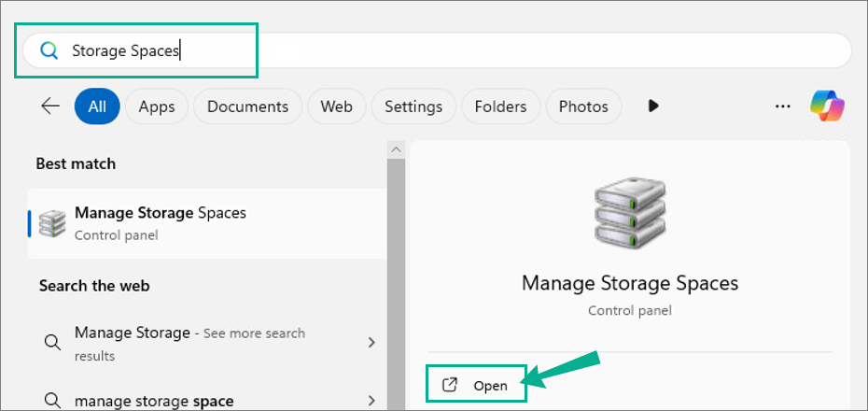Switch to the Apps filter
868x411 pixels.
click(x=157, y=106)
